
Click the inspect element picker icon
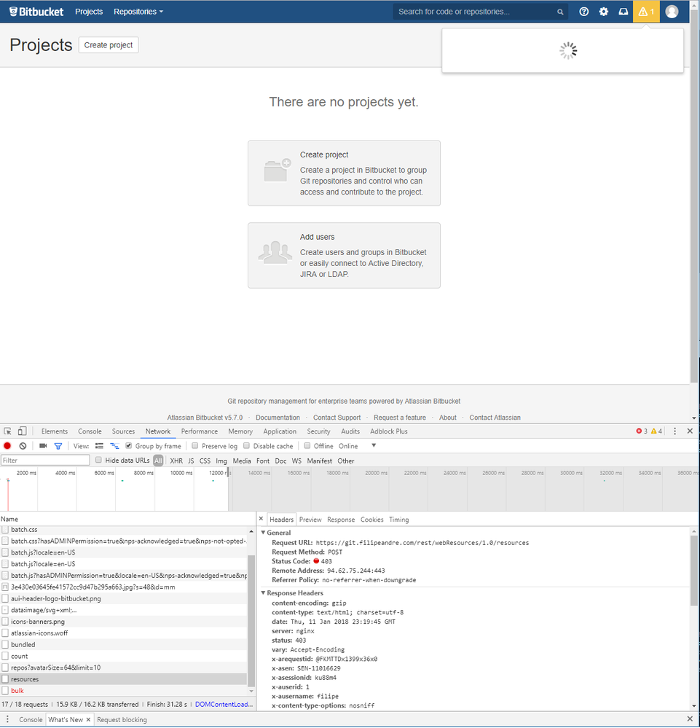[x=7, y=431]
